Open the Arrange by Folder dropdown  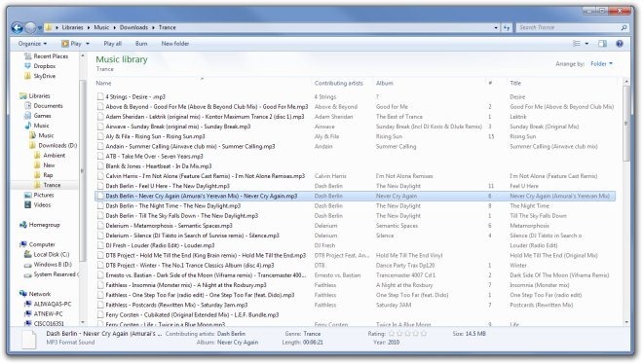tap(601, 64)
